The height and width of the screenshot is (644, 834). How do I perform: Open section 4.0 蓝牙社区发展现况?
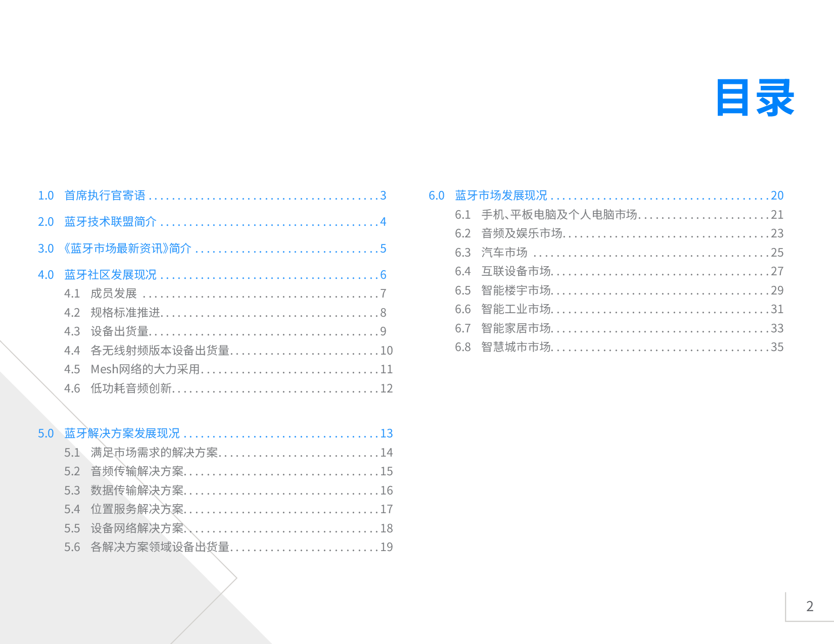tap(212, 275)
